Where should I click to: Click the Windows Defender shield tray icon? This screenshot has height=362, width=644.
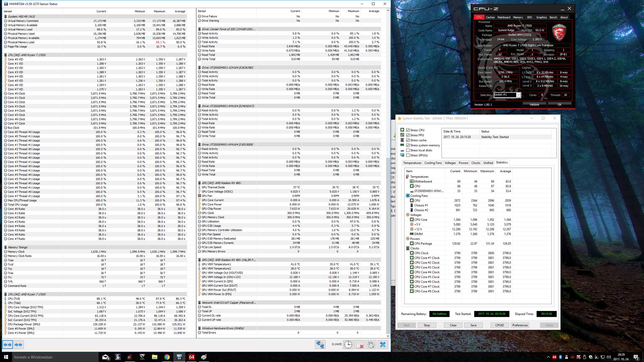click(x=591, y=357)
